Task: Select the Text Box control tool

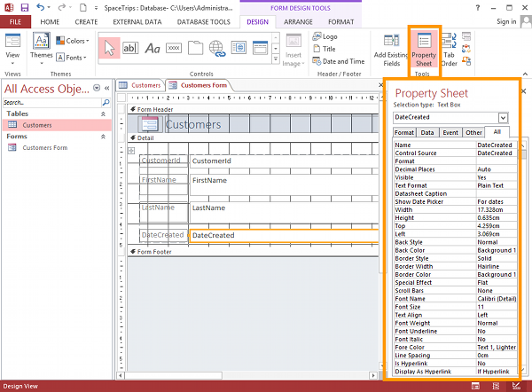Action: click(x=130, y=48)
